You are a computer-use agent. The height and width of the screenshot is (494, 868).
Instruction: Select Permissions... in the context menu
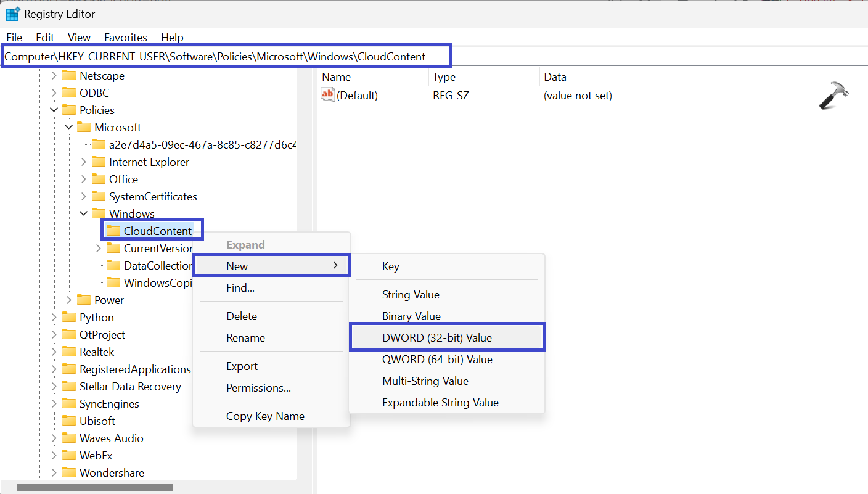(x=258, y=388)
